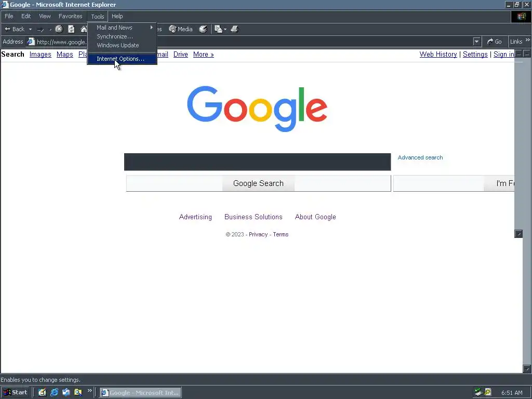532x399 pixels.
Task: Open the Media toolbar button
Action: [181, 29]
